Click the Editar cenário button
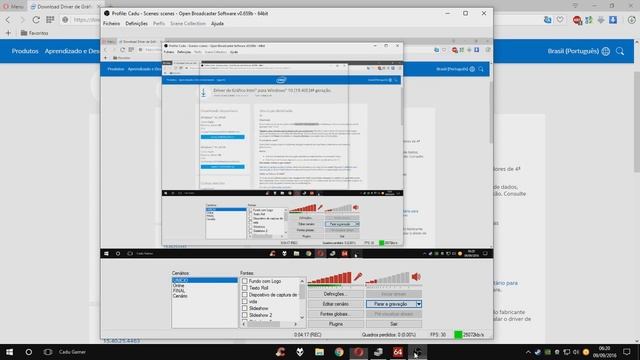 tap(336, 304)
